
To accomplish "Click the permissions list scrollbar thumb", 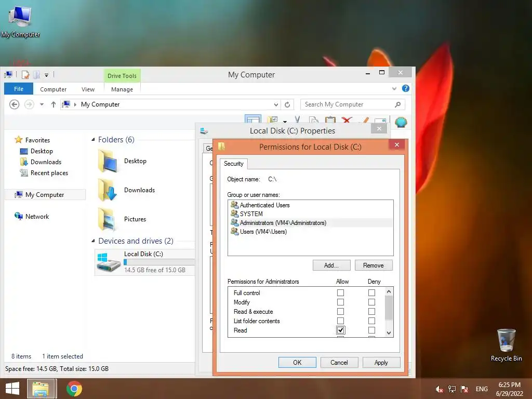I will tap(389, 308).
